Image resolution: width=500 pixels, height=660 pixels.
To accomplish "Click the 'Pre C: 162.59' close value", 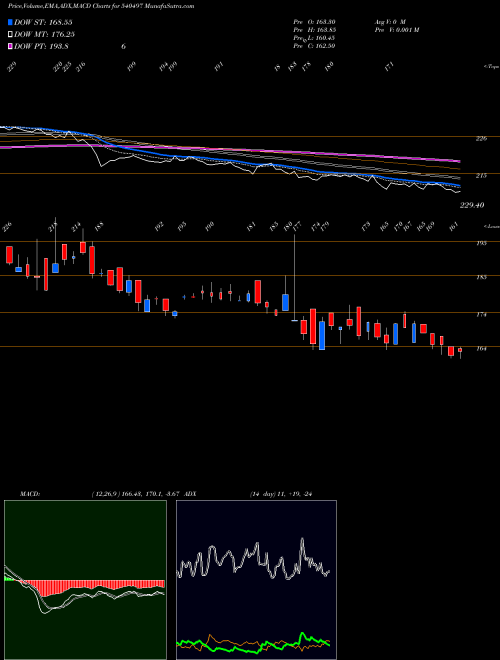I will tap(314, 46).
